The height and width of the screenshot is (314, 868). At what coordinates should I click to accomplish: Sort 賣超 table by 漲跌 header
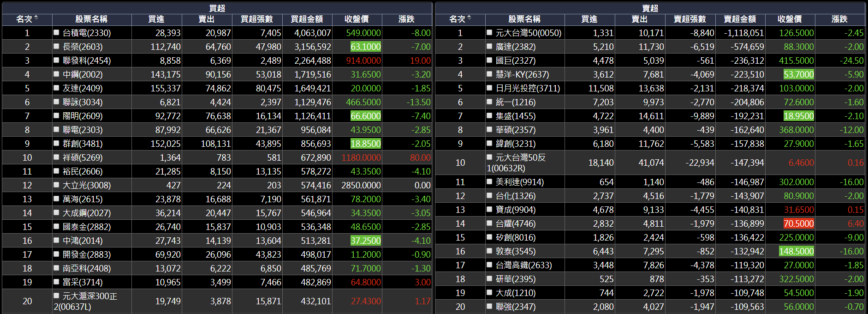click(839, 19)
